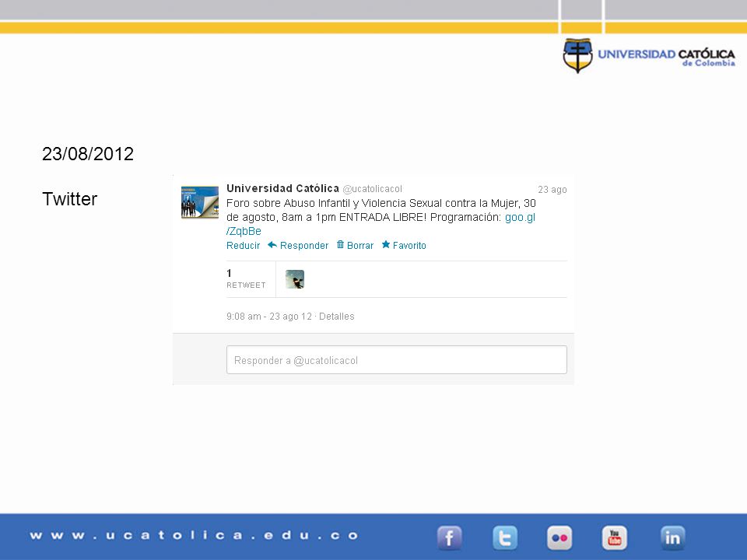Viewport: 747px width, 560px height.
Task: Click the Responder a @ucatolicacol reply field
Action: (396, 360)
